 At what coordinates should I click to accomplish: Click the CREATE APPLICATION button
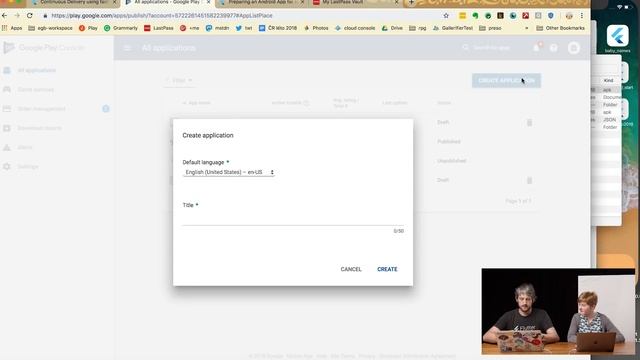506,80
